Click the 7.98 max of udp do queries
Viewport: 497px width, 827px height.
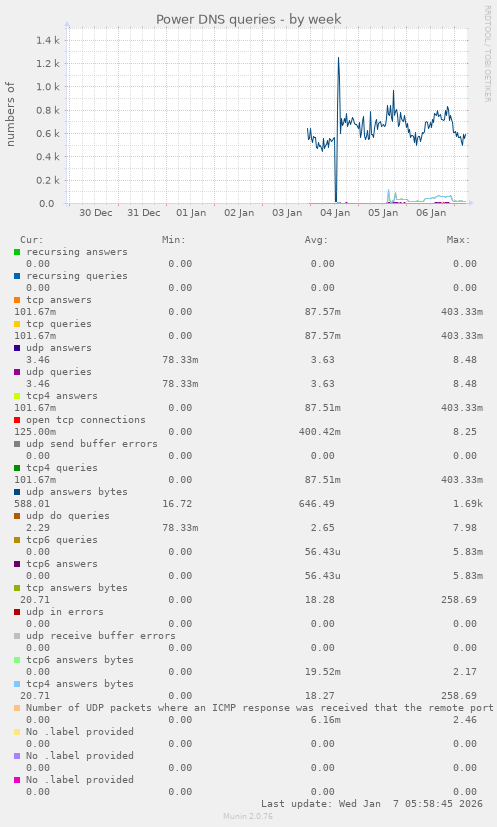click(465, 528)
